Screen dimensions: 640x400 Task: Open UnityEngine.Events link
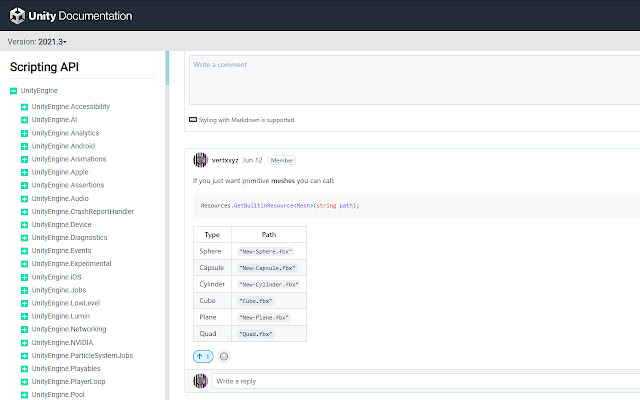click(x=61, y=251)
